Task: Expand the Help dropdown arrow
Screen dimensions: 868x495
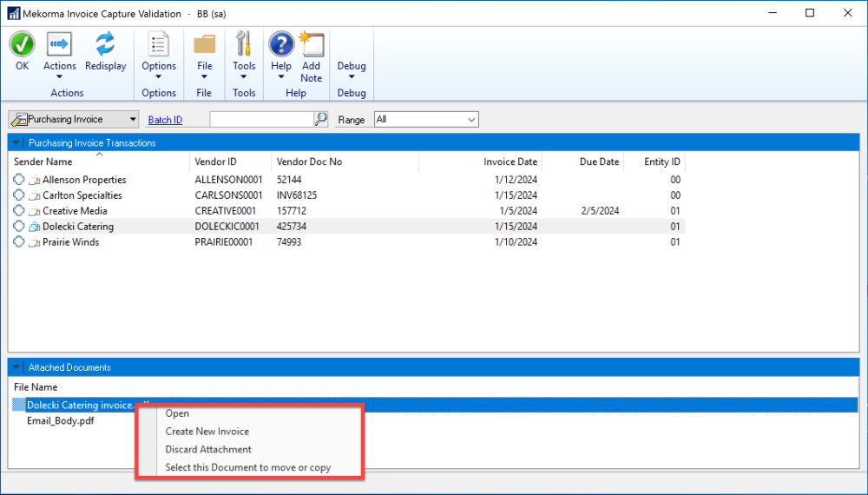Action: coord(280,77)
